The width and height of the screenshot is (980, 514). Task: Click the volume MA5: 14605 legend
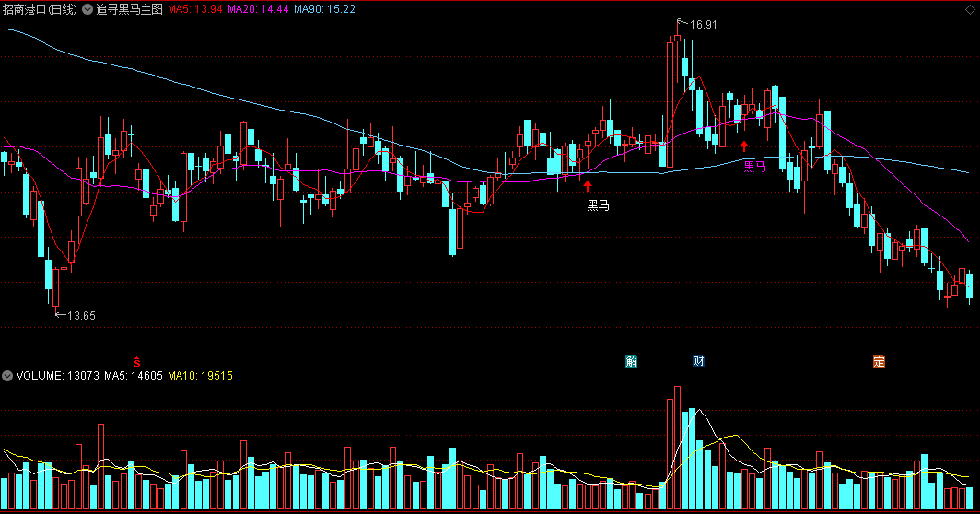coord(134,376)
